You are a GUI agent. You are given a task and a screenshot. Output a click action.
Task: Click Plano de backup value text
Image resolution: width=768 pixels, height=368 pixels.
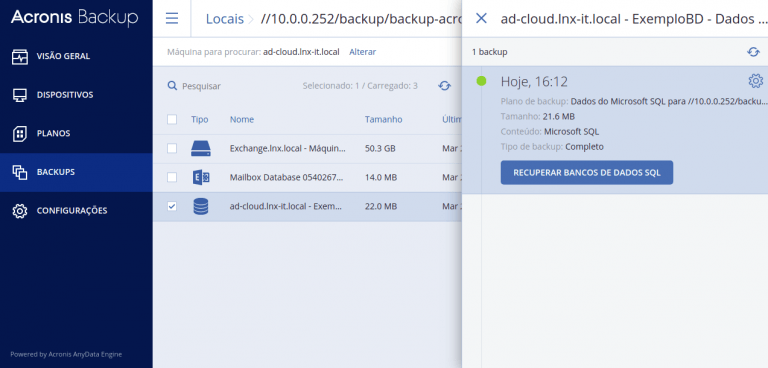pos(668,101)
